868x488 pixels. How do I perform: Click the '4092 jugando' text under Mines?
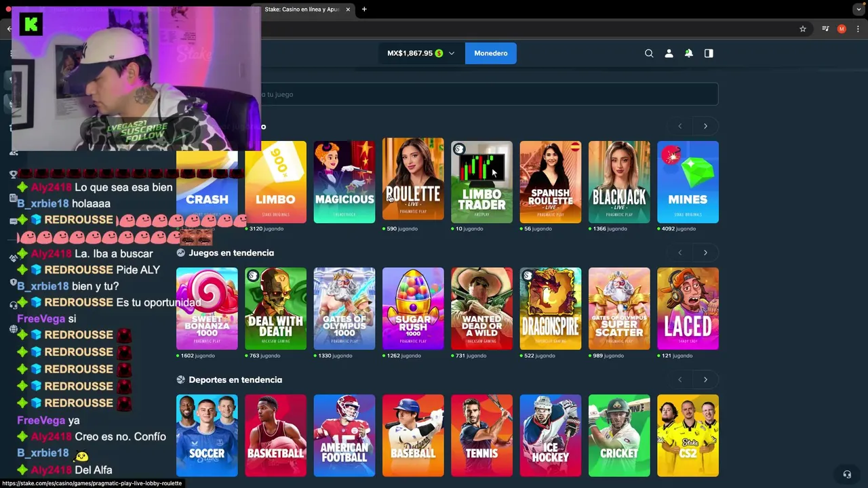[679, 229]
